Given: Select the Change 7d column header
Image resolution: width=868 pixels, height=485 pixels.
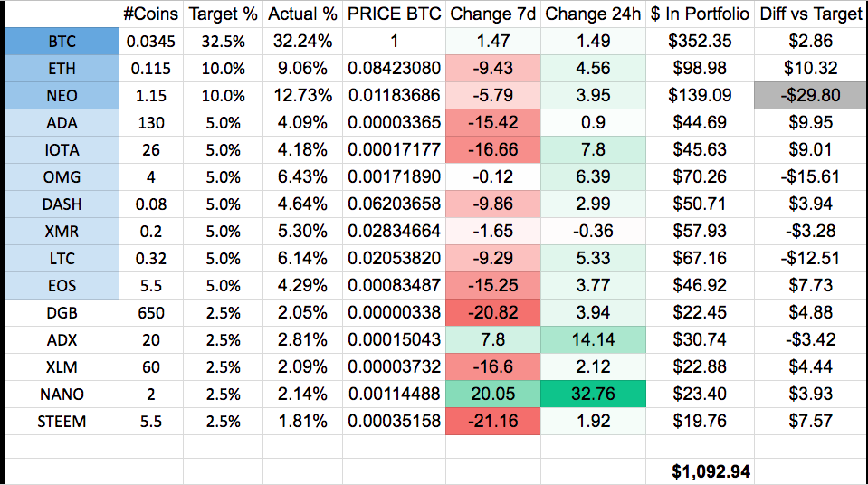Looking at the screenshot, I should pyautogui.click(x=493, y=14).
